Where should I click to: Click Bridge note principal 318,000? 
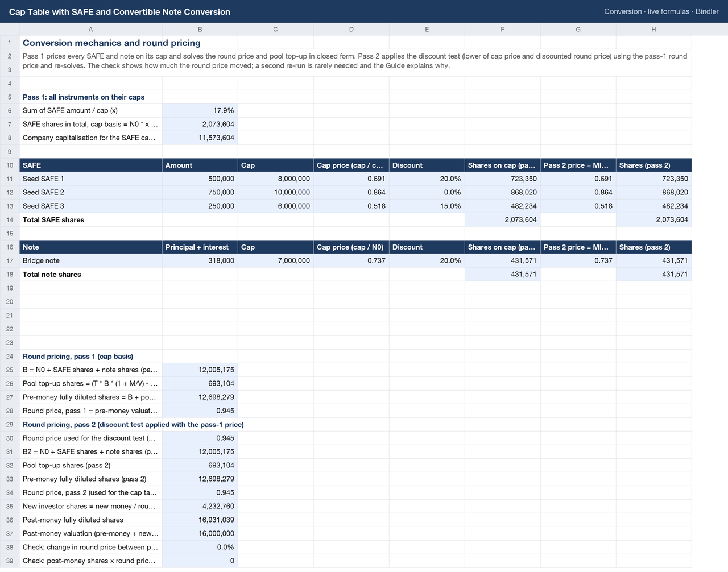[200, 260]
